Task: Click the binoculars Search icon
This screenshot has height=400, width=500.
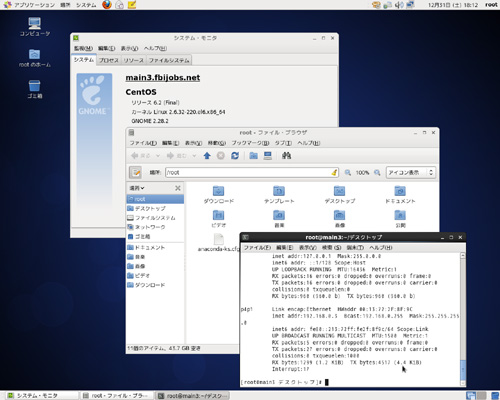Action: tap(286, 156)
